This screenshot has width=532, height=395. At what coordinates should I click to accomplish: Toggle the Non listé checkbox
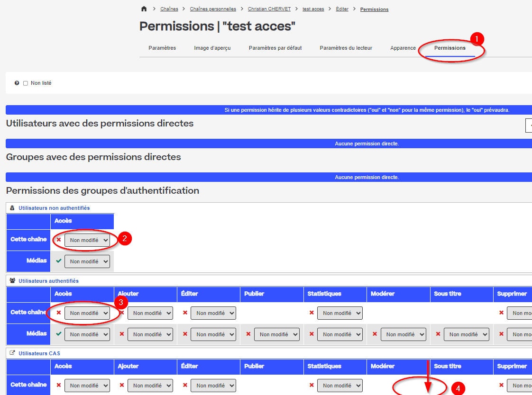(x=26, y=83)
